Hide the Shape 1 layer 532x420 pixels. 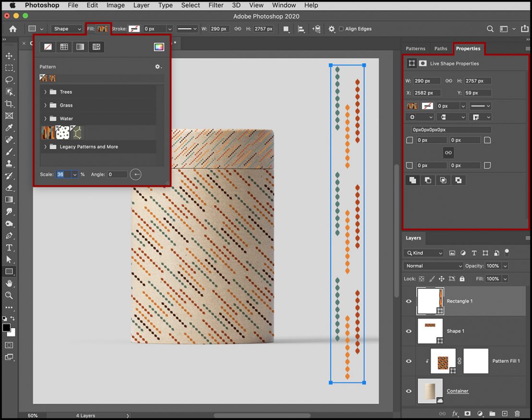[x=409, y=331]
